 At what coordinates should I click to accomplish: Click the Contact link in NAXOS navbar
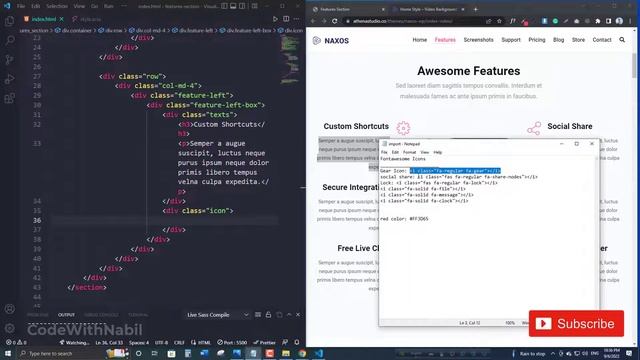tap(602, 40)
